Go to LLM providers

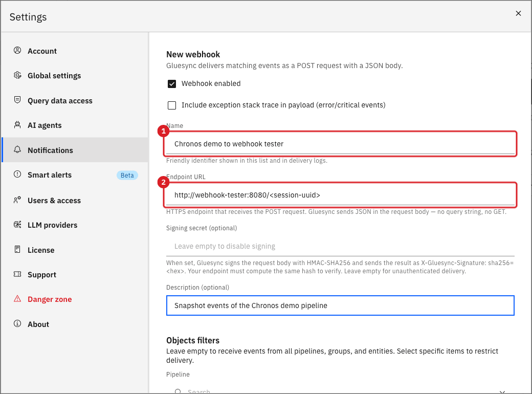(75, 225)
